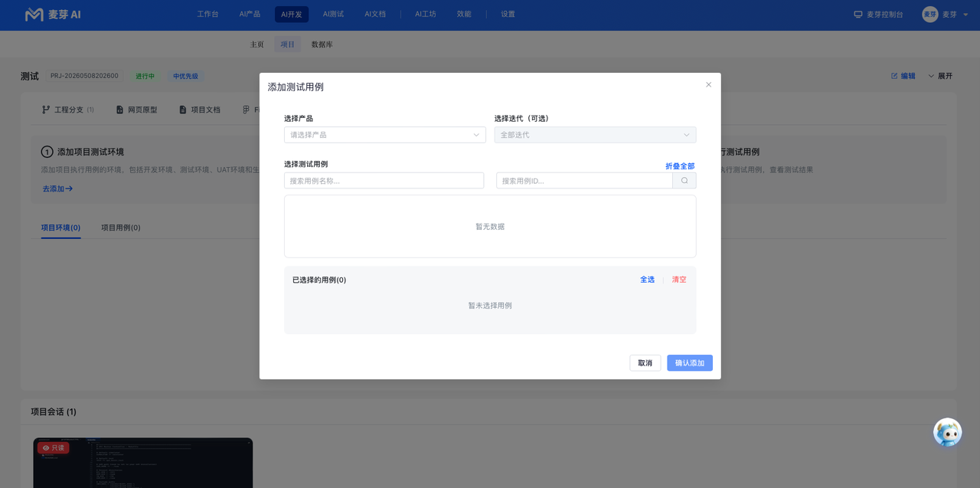Open the AI测试 menu
The width and height of the screenshot is (980, 488).
click(x=333, y=15)
